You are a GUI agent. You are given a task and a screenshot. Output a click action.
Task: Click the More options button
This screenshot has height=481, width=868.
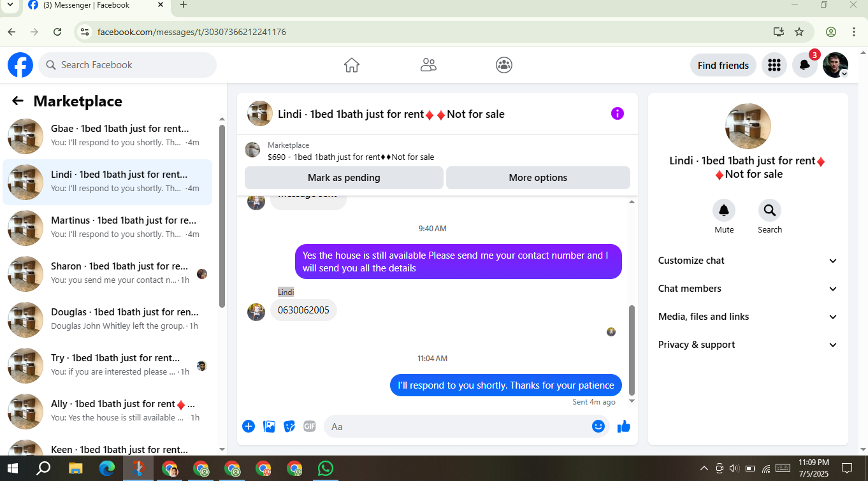click(538, 178)
